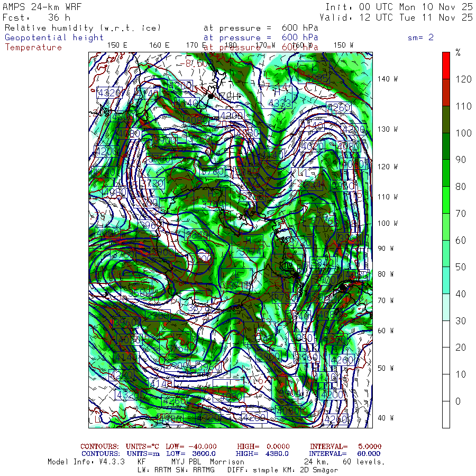Viewport: 476px width, 476px height.
Task: Click the '70' tick label on color bar
Action: [461, 214]
